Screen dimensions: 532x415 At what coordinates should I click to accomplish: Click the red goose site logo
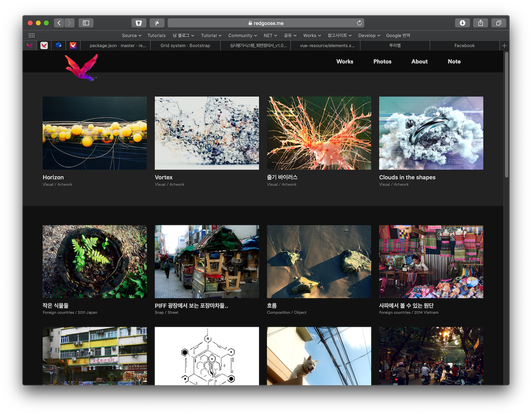[82, 68]
